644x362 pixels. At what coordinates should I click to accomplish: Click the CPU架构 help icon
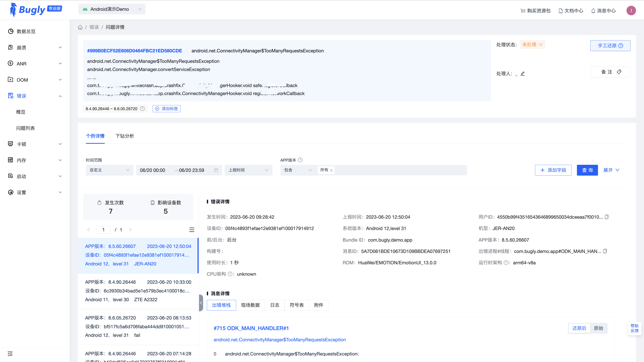230,274
